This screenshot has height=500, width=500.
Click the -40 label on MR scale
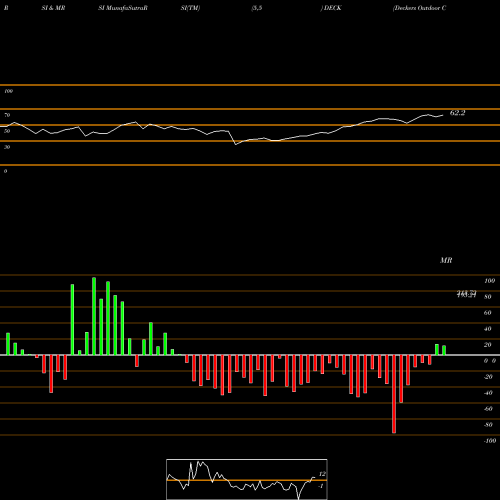pyautogui.click(x=488, y=393)
